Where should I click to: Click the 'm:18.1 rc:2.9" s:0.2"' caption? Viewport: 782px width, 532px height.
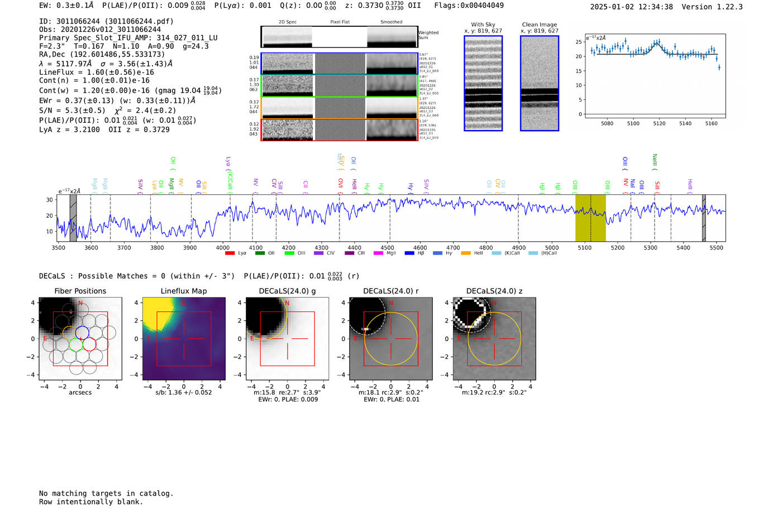pos(390,392)
